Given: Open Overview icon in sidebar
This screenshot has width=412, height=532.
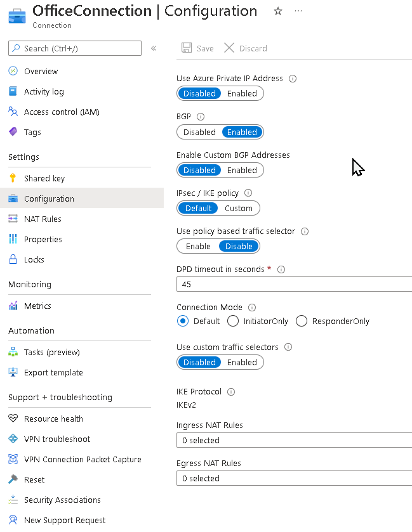Looking at the screenshot, I should (x=13, y=71).
